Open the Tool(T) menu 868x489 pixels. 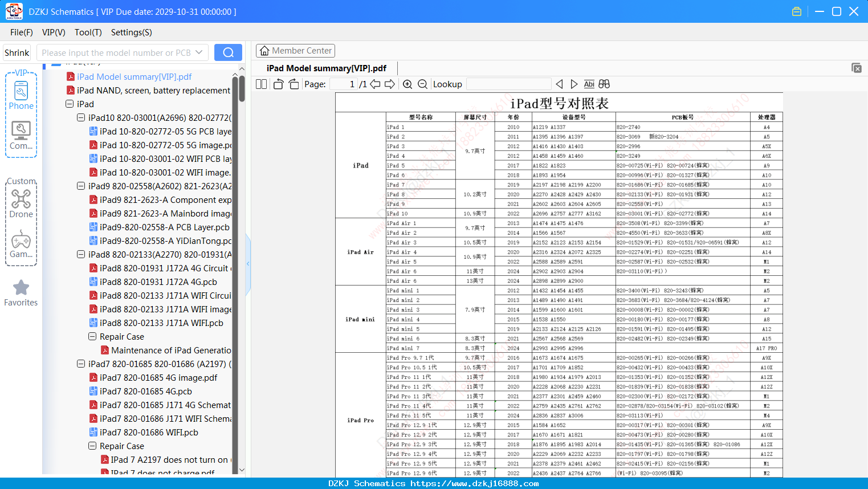tap(88, 32)
